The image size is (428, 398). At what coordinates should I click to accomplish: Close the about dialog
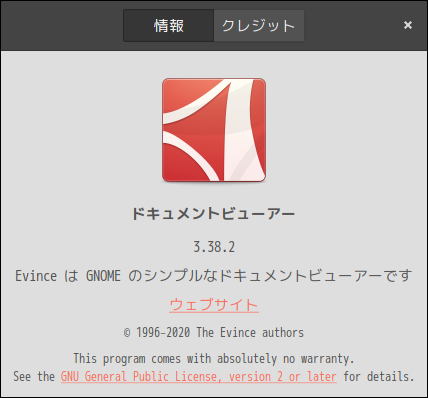coord(408,25)
